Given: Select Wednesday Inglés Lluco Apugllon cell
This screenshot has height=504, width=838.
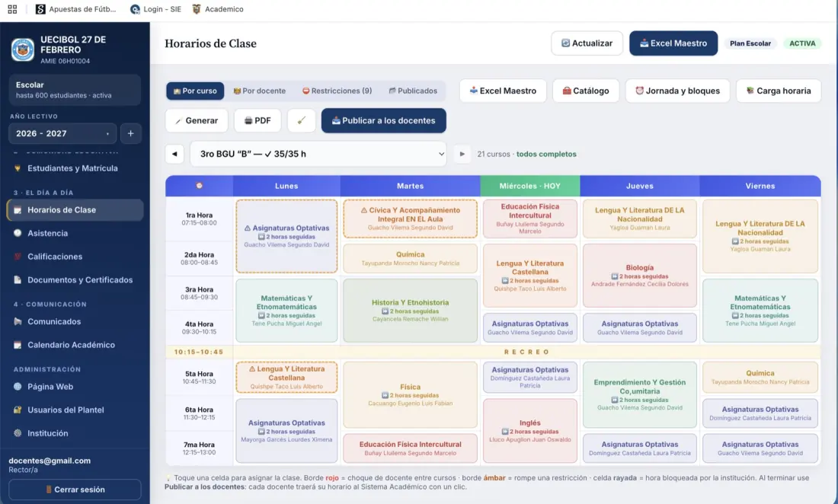Looking at the screenshot, I should pyautogui.click(x=530, y=430).
